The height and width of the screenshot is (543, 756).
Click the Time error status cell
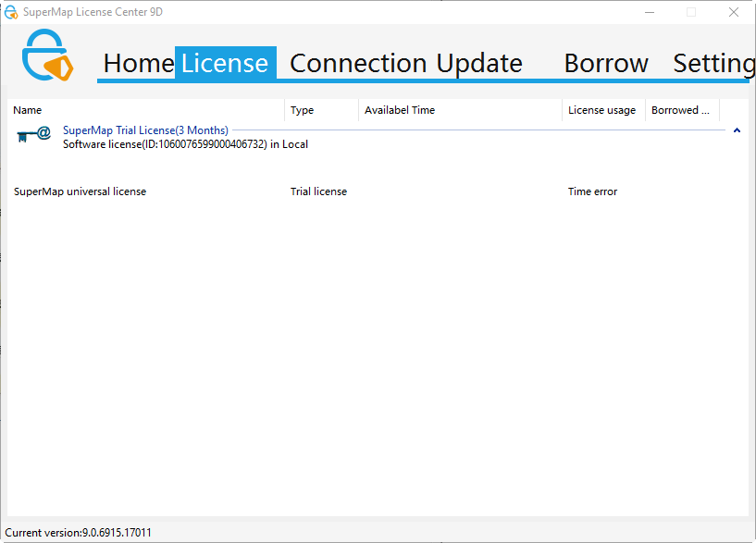coord(592,191)
